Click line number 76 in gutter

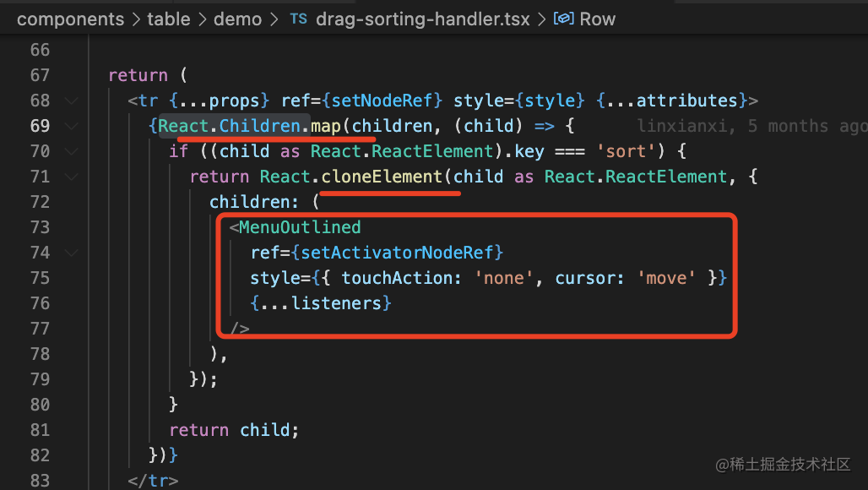pyautogui.click(x=40, y=303)
